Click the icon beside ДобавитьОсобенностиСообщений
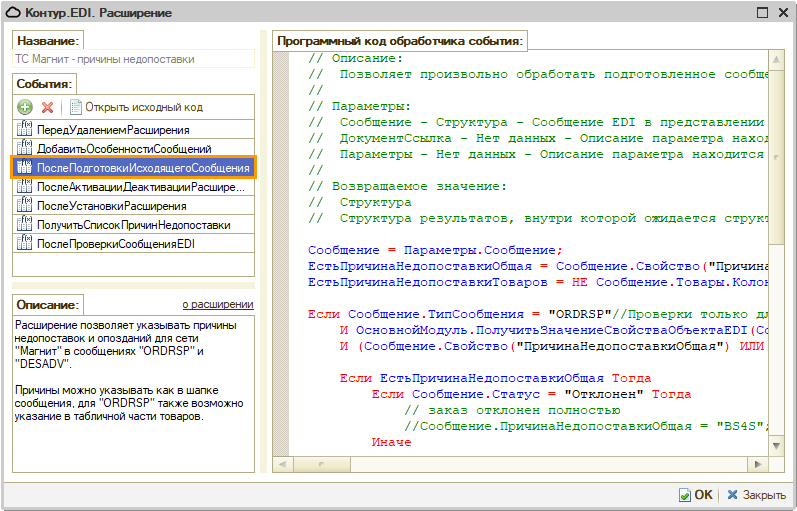The height and width of the screenshot is (511, 797). tap(25, 149)
